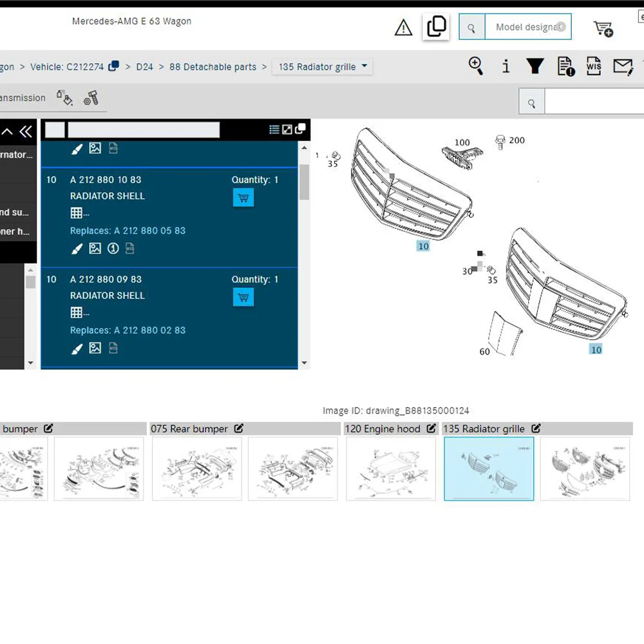Click paint brush icon for A 212 880 09 83
Viewport: 644px width, 644px height.
tap(77, 349)
